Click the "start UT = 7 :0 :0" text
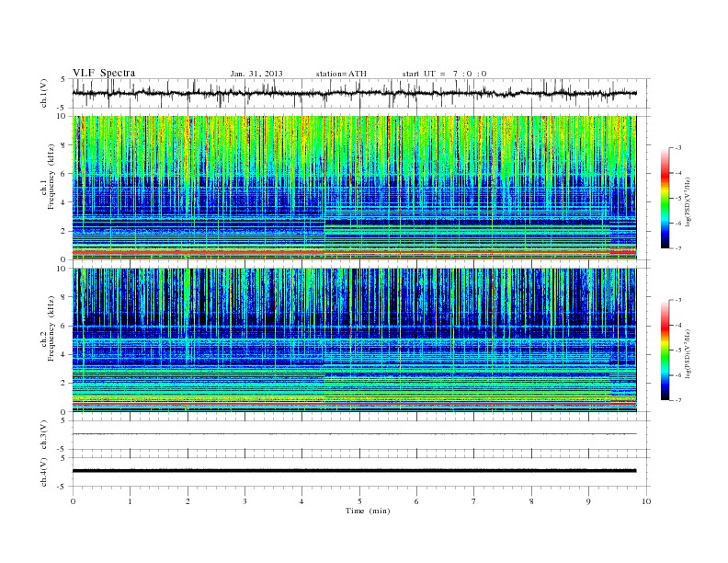Viewport: 728px width, 563px height. [444, 74]
